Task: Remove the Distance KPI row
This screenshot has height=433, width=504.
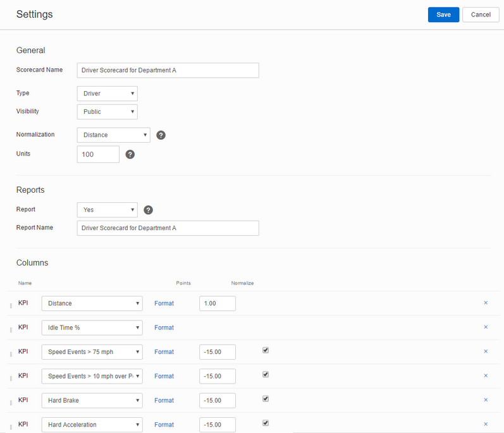Action: tap(486, 303)
